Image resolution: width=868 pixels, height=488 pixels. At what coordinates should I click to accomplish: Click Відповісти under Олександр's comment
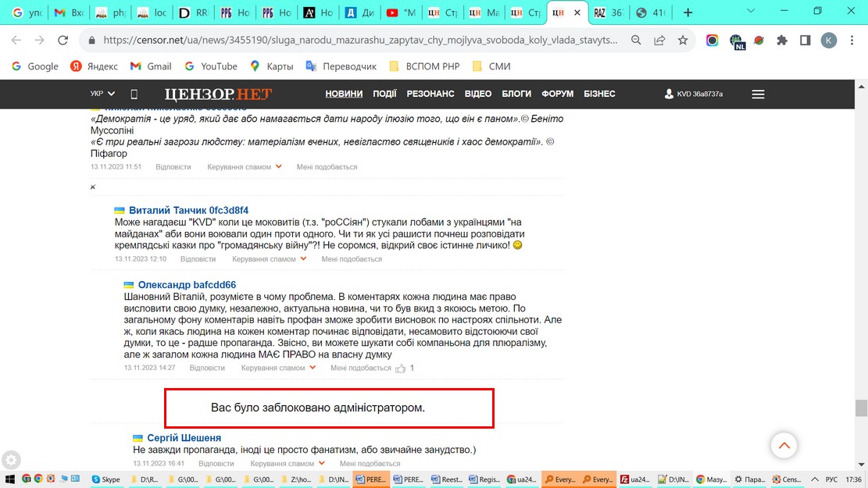[x=207, y=368]
